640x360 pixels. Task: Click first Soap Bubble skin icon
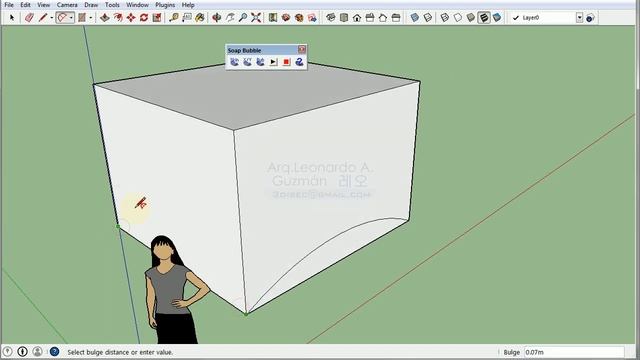point(234,62)
